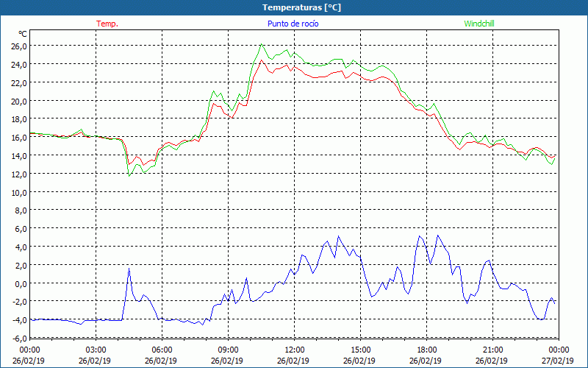Click the green windchill peak near 10:30
Screen dimensions: 588x368
tap(262, 44)
